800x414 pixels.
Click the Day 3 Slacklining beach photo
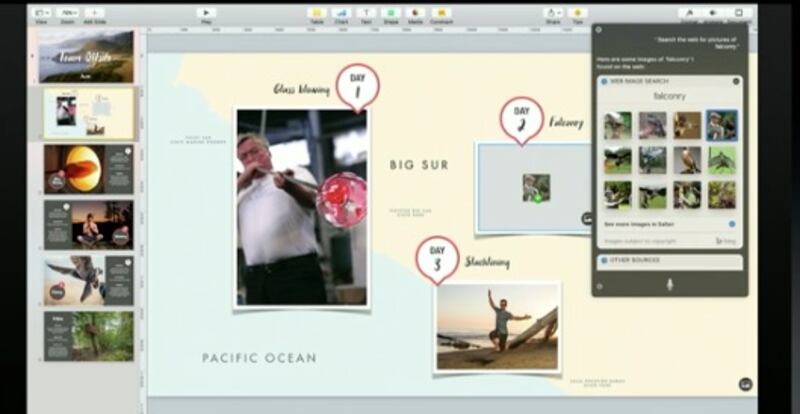(x=497, y=327)
